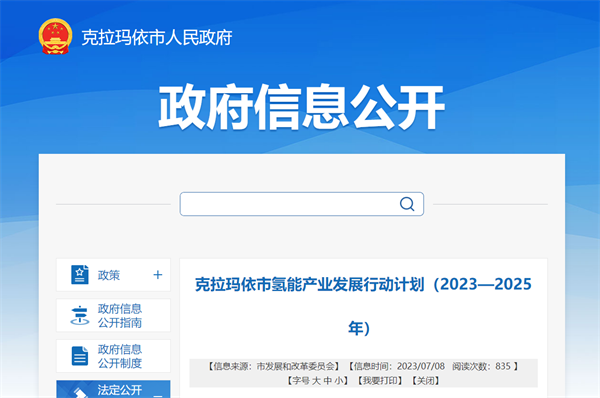Click the gavel icon beside 法定公开

(80, 392)
